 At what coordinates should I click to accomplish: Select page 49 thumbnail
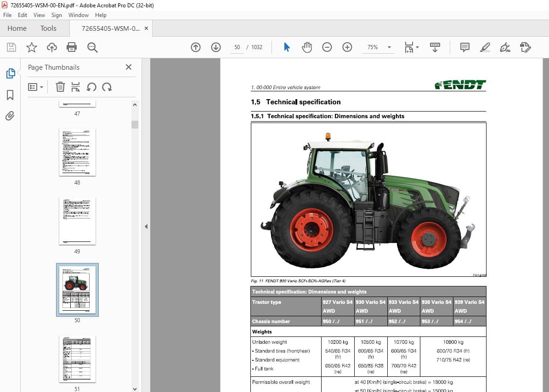(77, 221)
